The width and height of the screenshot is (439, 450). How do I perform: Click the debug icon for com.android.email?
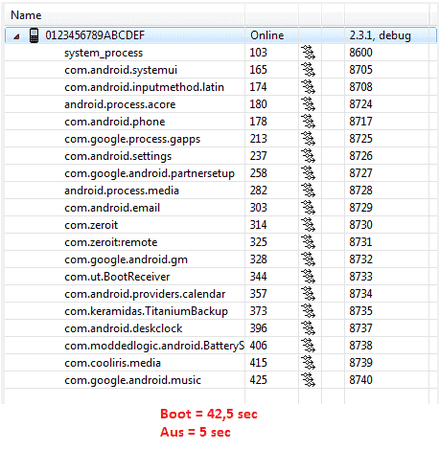(308, 208)
